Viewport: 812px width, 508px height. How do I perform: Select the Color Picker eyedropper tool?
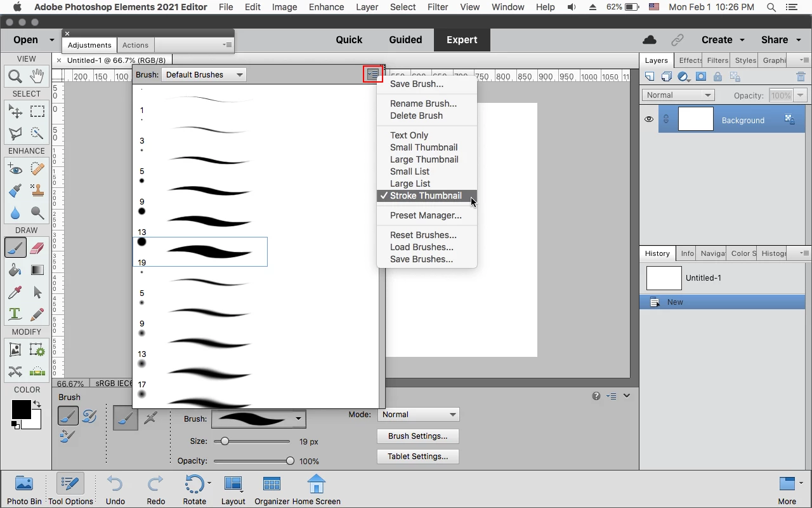coord(15,292)
